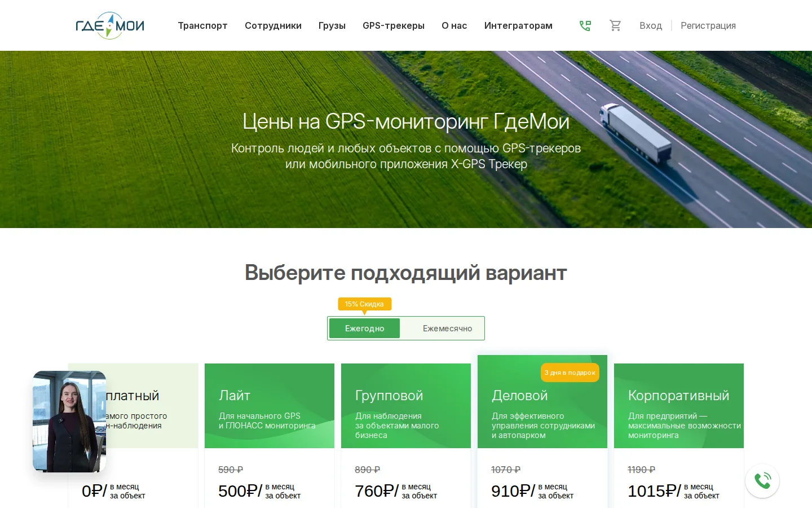The height and width of the screenshot is (508, 812).
Task: Click the Регистрация link
Action: (708, 25)
